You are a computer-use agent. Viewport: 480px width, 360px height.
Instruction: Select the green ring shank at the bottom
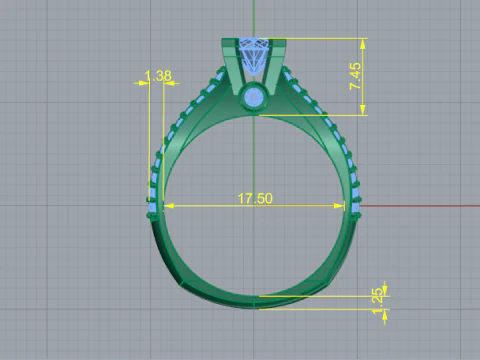pyautogui.click(x=254, y=302)
